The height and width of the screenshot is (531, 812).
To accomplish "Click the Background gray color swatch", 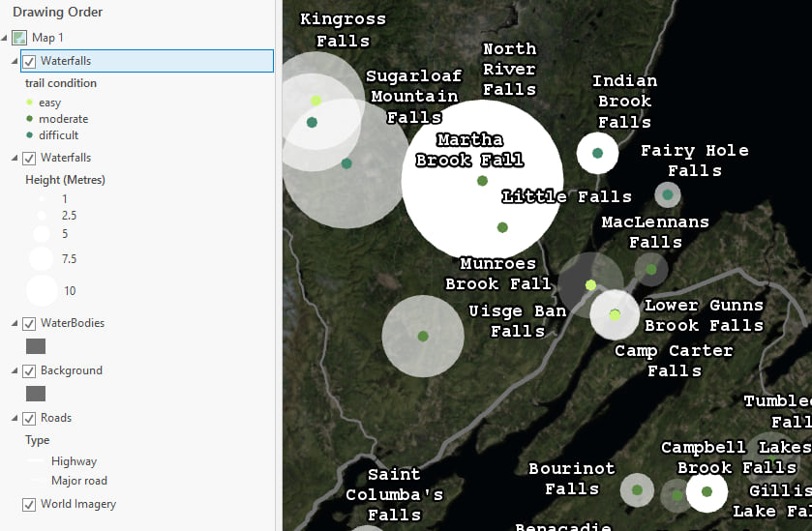I will (36, 394).
